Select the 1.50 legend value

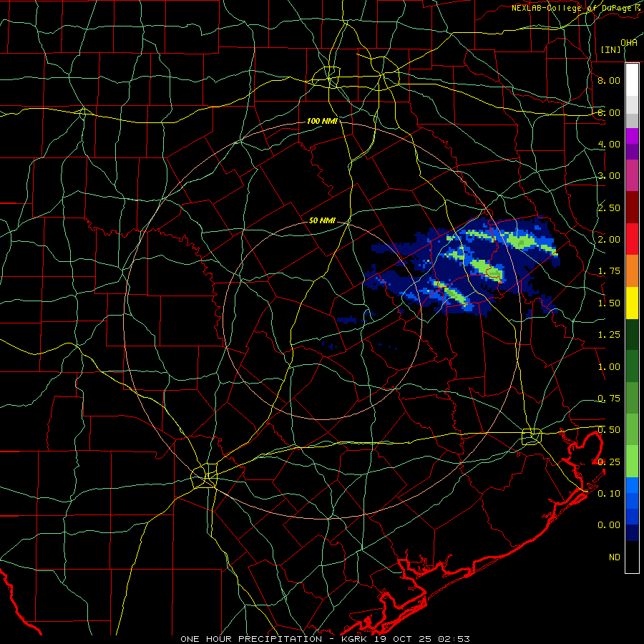pos(609,303)
